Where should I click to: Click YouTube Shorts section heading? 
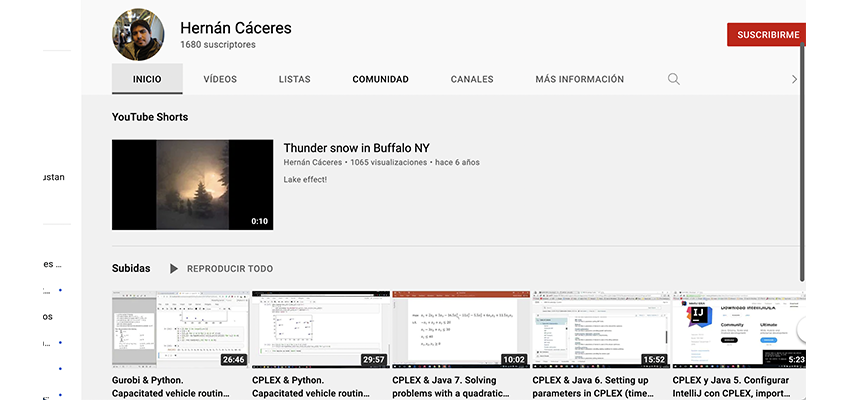[150, 117]
